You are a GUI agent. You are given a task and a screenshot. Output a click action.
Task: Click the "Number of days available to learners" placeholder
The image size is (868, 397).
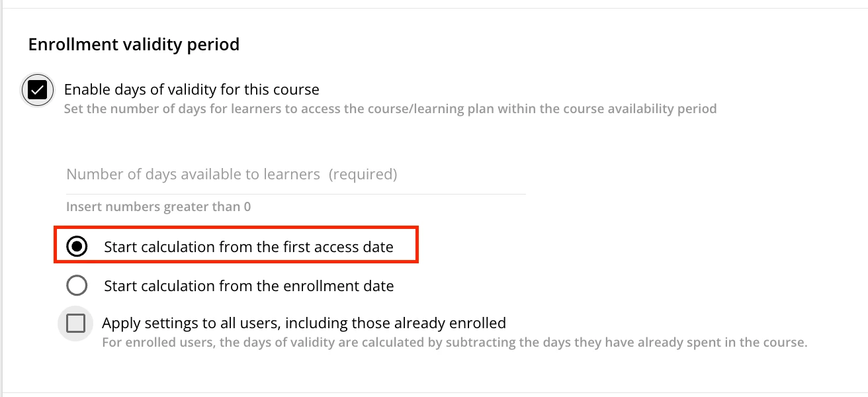193,175
